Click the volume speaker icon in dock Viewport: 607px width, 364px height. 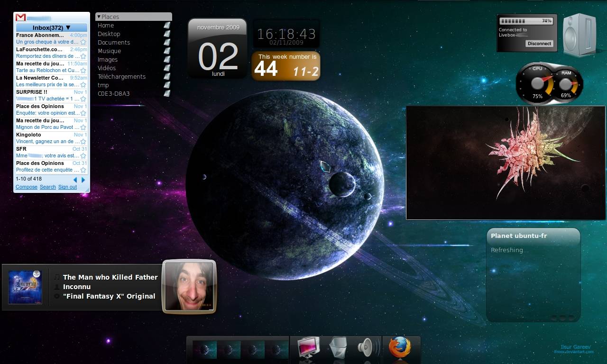368,348
